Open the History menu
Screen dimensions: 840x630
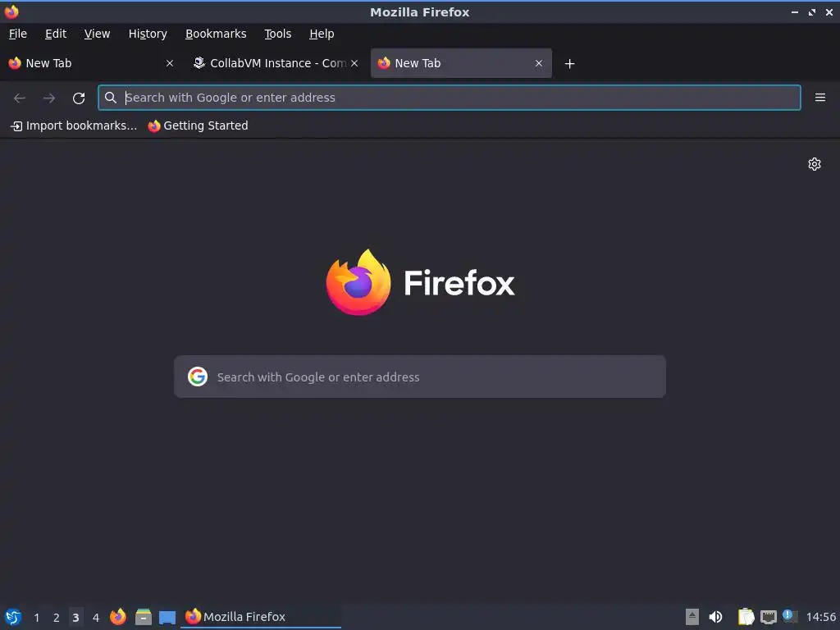click(148, 34)
